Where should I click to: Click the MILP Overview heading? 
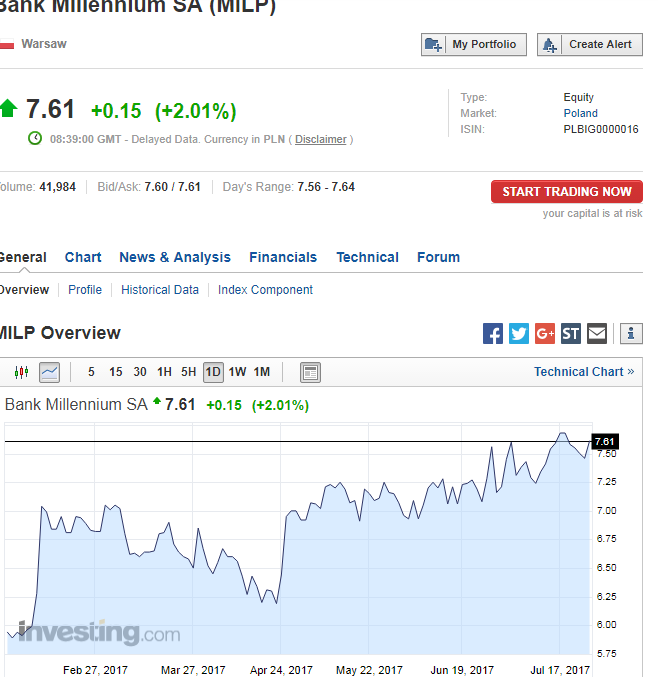click(x=60, y=333)
